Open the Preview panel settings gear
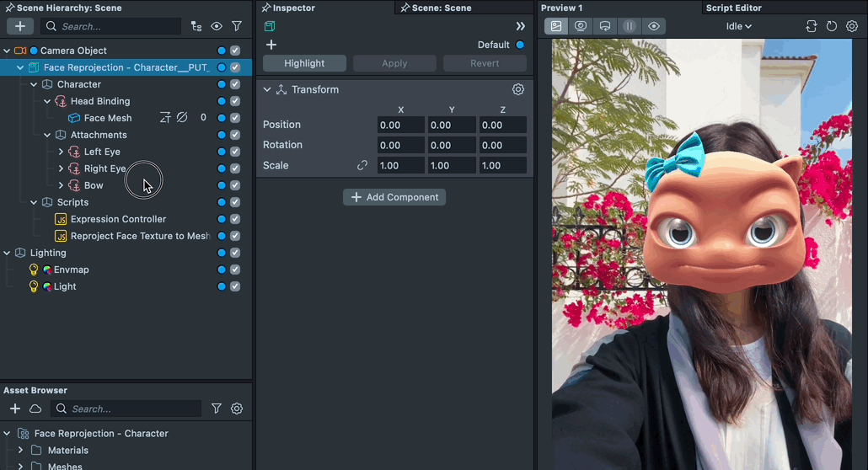 coord(852,26)
